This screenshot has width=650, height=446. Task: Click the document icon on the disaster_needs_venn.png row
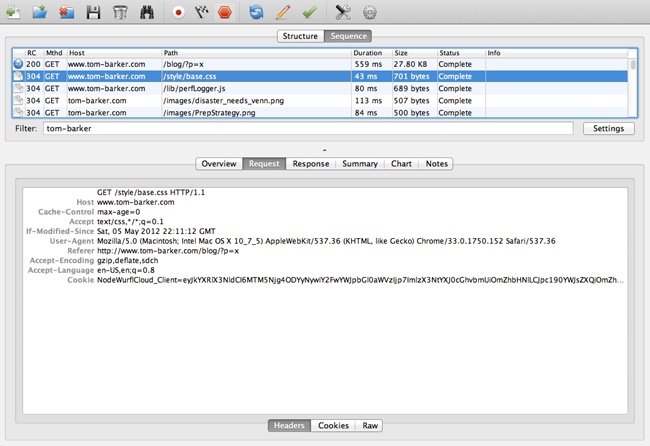pyautogui.click(x=18, y=100)
